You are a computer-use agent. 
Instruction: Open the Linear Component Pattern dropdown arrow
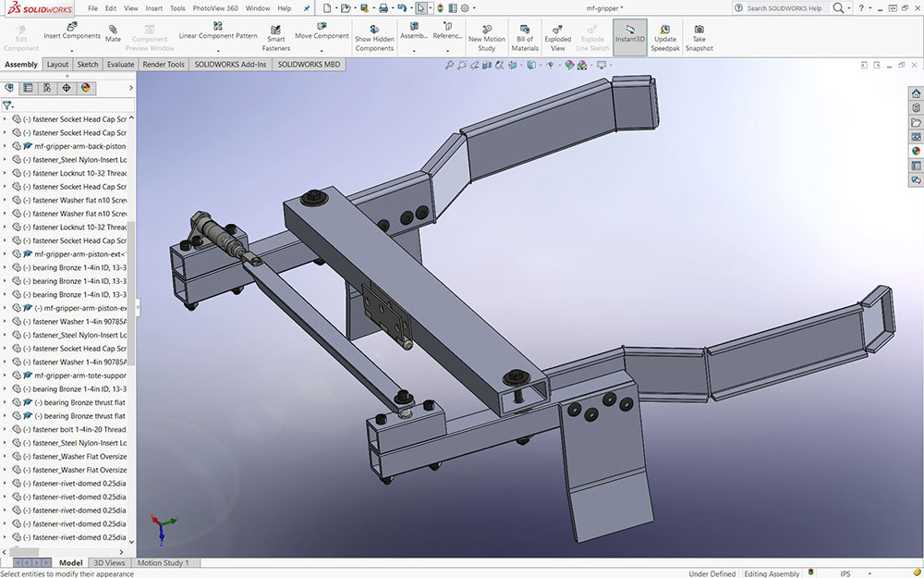(218, 50)
